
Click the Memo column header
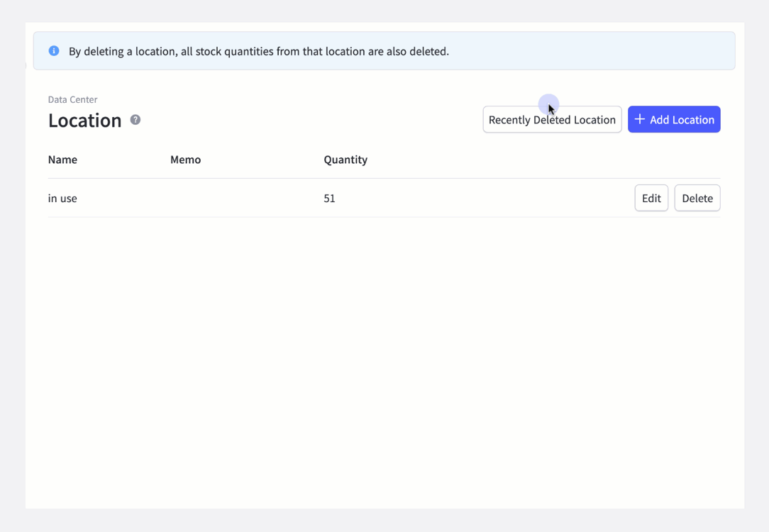point(185,160)
